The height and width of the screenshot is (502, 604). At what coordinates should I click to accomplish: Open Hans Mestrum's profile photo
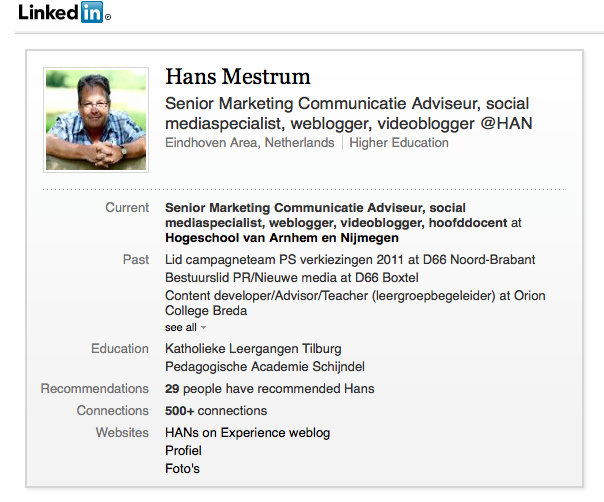click(96, 120)
